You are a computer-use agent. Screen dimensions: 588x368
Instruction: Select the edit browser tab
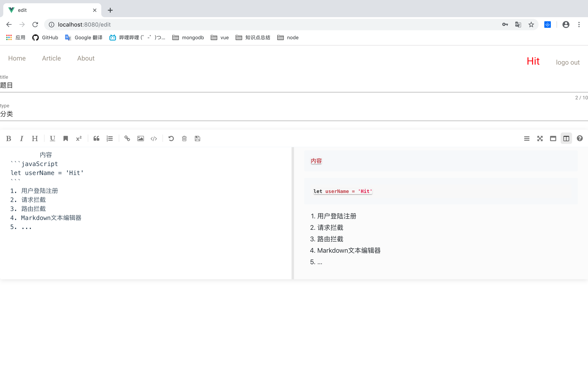click(52, 10)
